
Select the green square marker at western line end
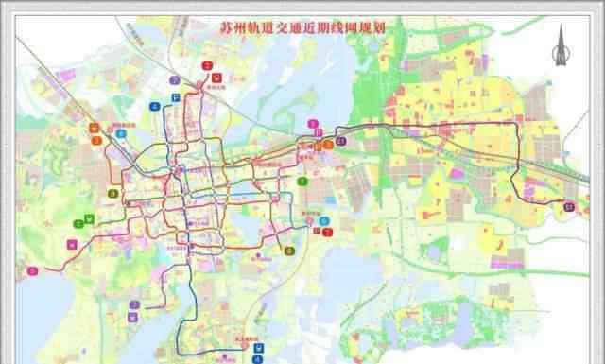coord(89,218)
